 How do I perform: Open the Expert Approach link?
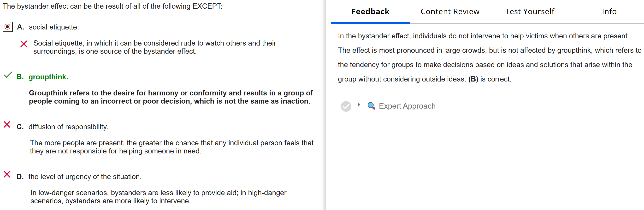(407, 106)
